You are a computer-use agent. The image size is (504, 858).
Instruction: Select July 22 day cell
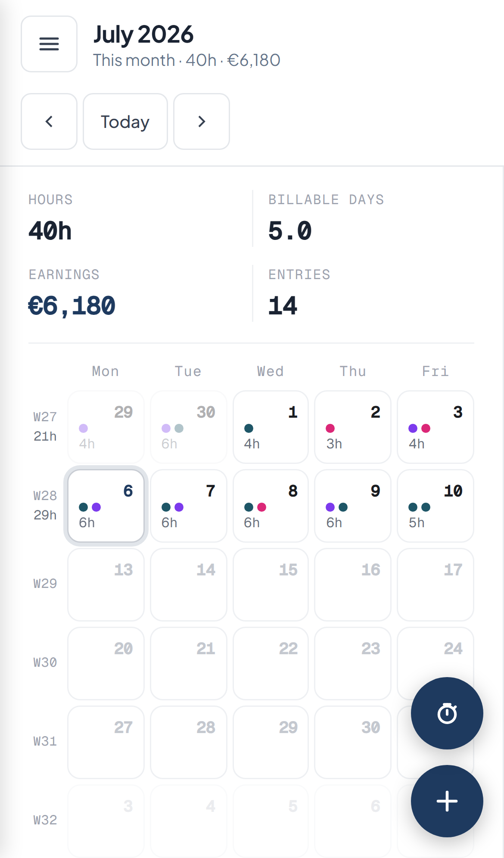point(271,663)
